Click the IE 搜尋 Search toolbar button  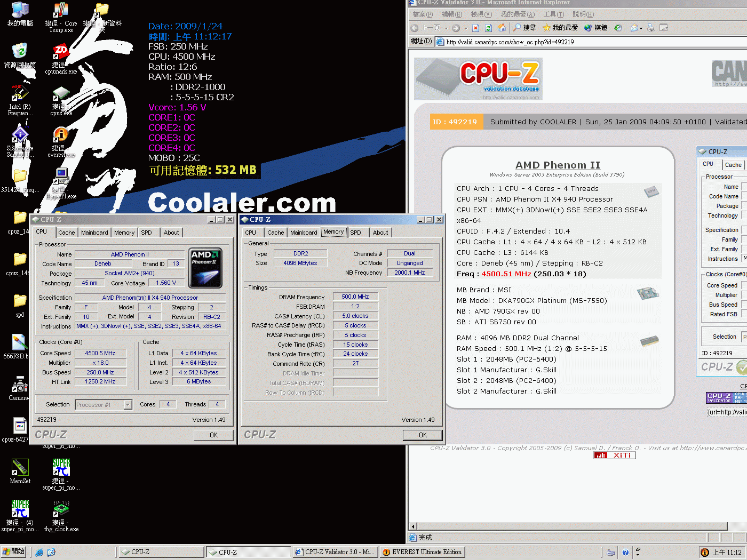(524, 28)
